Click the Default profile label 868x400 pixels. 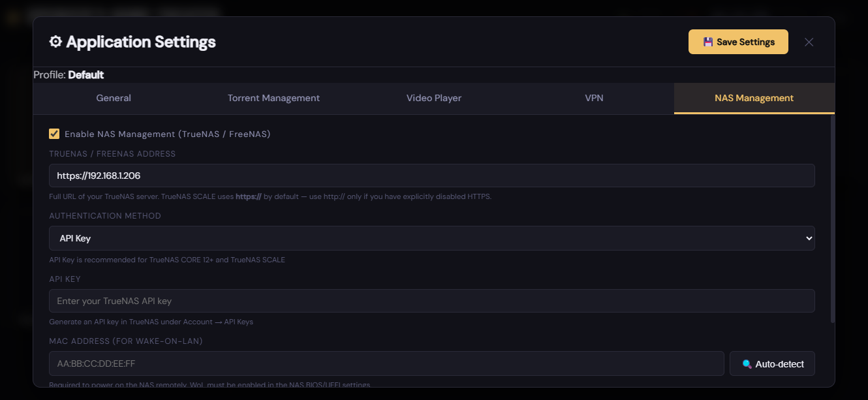click(87, 74)
